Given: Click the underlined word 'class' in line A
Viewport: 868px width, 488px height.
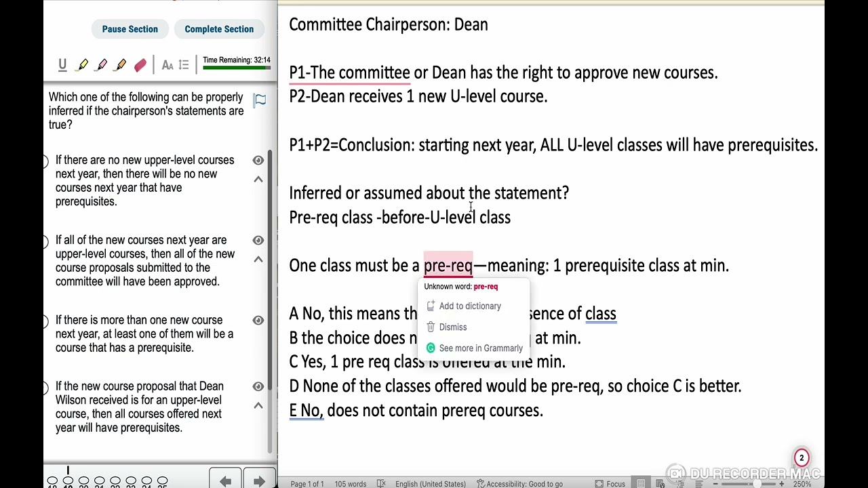Looking at the screenshot, I should pyautogui.click(x=601, y=314).
